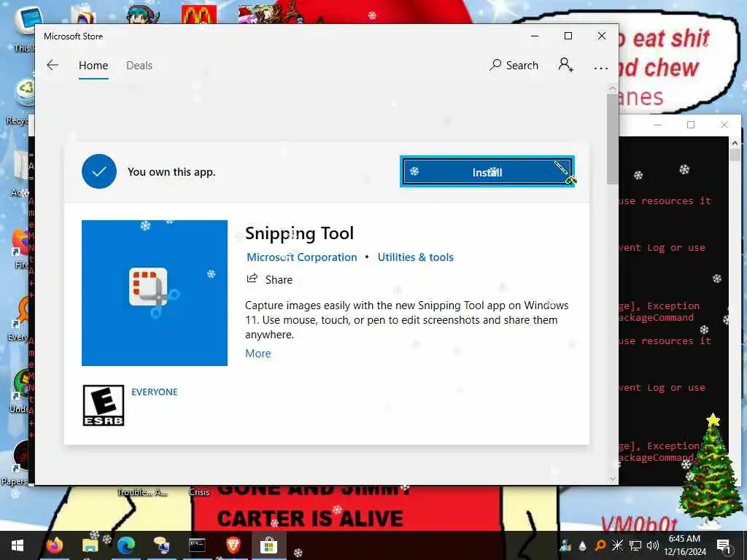747x560 pixels.
Task: Close the Microsoft Store window
Action: coord(602,36)
